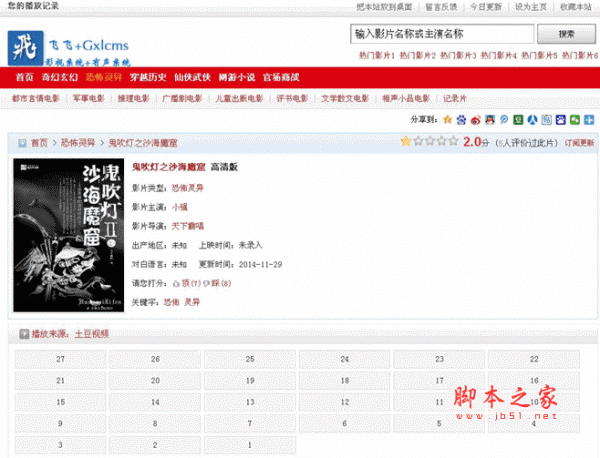Share via the Renren blue circle icon
Viewport: 600px width, 458px height.
coord(532,120)
